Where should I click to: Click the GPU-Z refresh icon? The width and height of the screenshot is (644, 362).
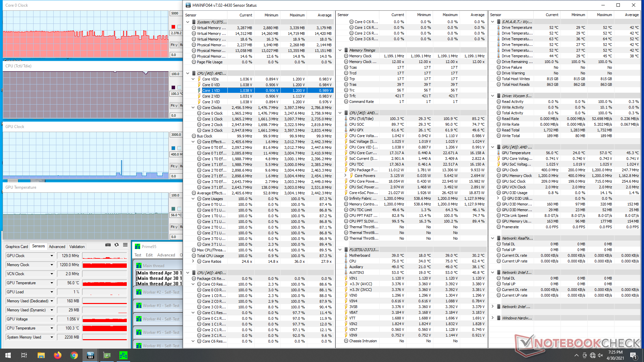[x=116, y=245]
